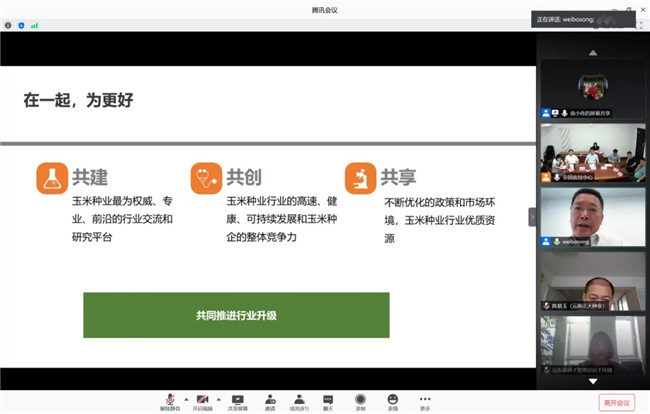Unmute the microphone in the meeting toolbar

pos(171,399)
